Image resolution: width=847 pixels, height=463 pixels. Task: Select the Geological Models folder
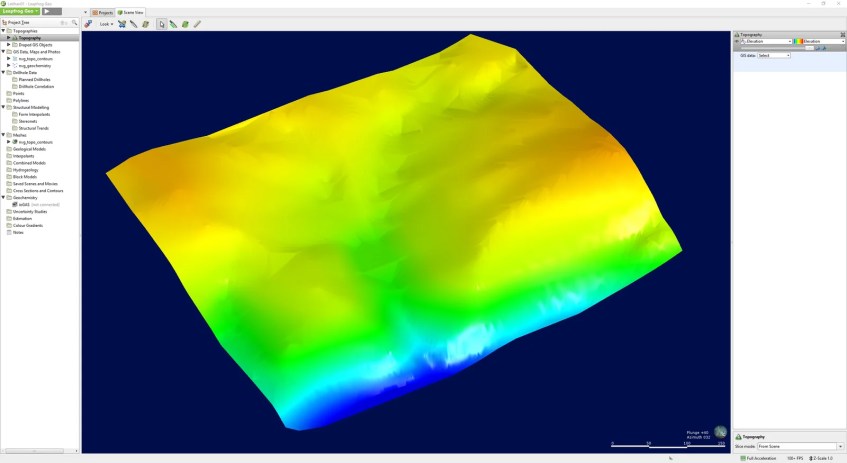(x=29, y=149)
